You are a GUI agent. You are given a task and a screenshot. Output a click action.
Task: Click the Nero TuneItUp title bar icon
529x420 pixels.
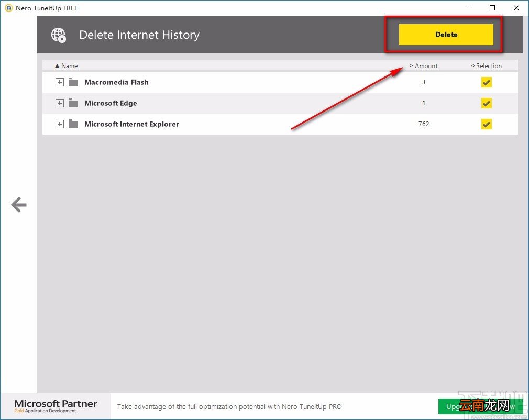pos(9,8)
